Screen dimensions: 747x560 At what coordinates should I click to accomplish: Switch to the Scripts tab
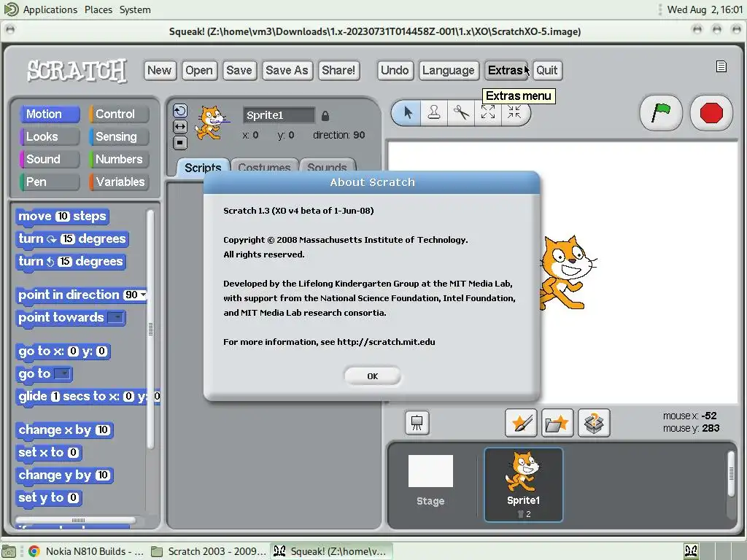click(x=203, y=167)
